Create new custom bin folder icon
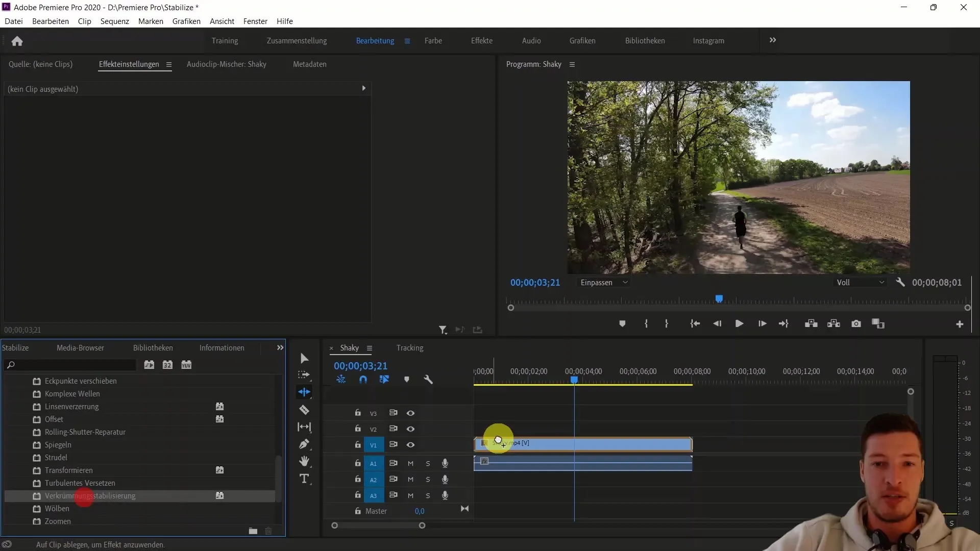980x551 pixels. pyautogui.click(x=253, y=531)
